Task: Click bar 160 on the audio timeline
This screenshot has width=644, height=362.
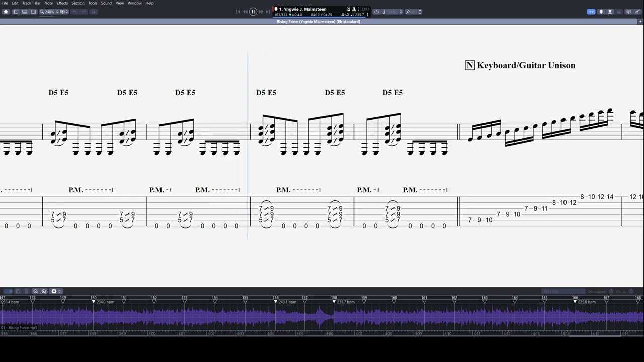Action: pyautogui.click(x=394, y=298)
